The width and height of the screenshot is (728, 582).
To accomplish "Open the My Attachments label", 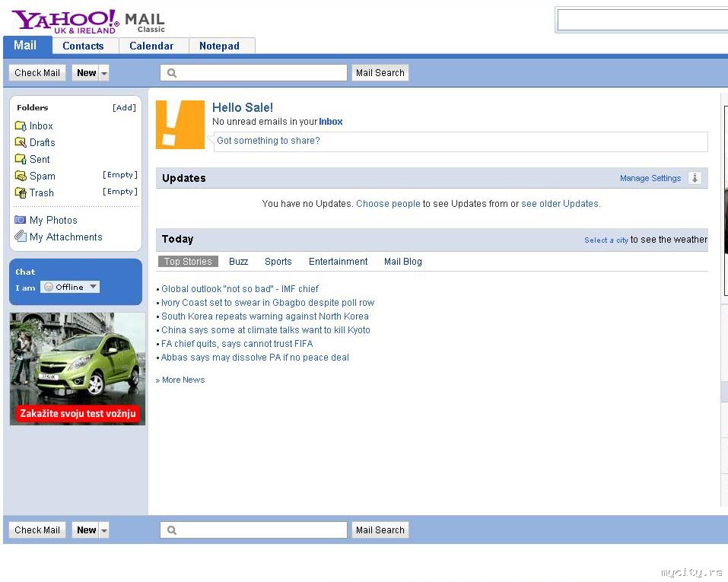I will pyautogui.click(x=66, y=237).
